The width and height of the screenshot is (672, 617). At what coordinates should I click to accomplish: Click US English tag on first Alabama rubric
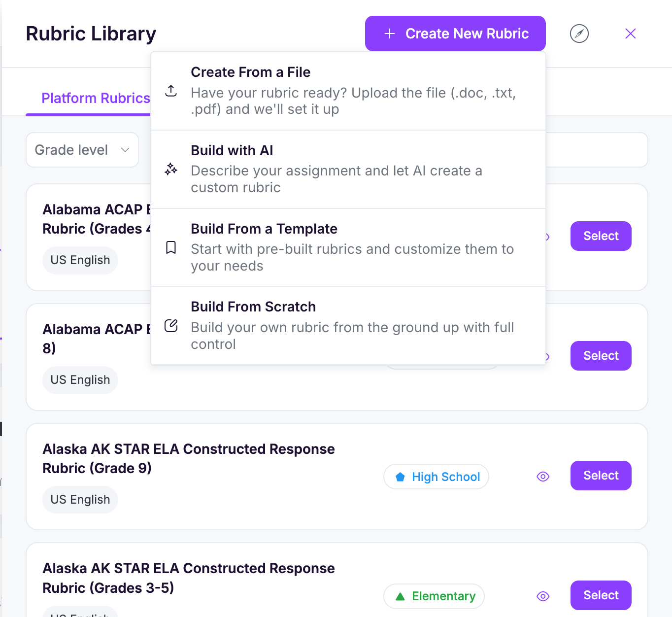click(80, 260)
